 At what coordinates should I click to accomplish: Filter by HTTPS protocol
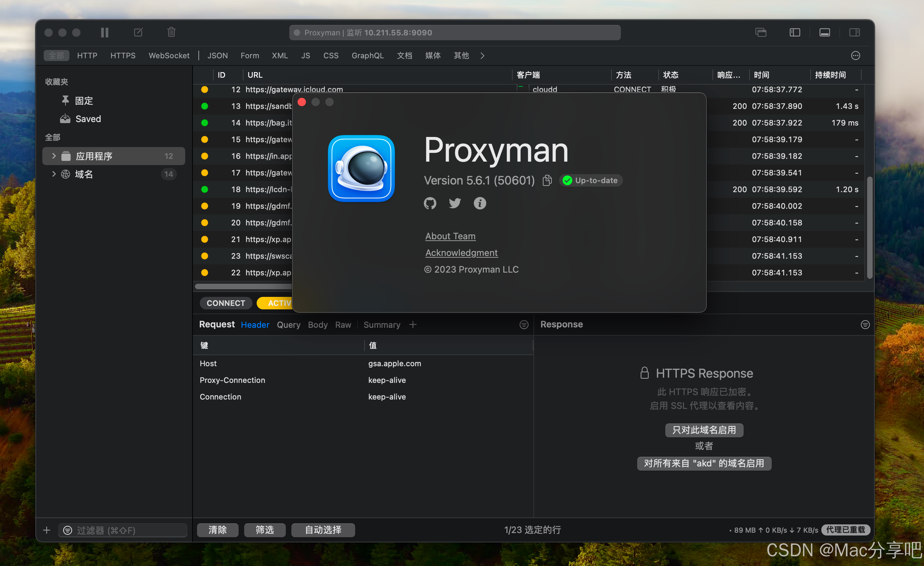pyautogui.click(x=123, y=55)
